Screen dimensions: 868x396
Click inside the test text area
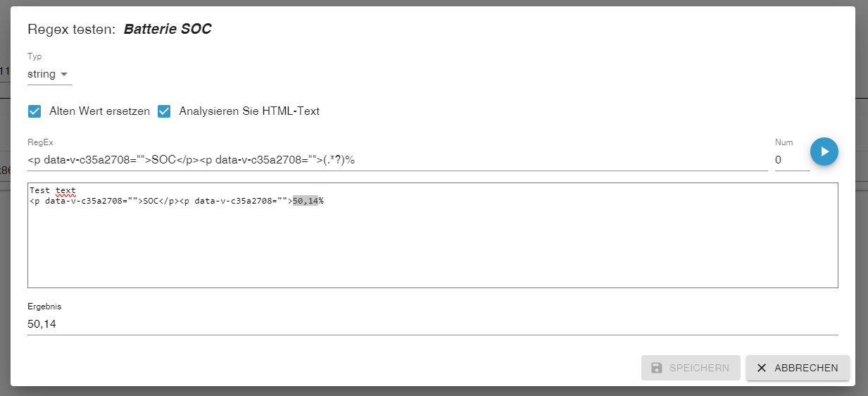[x=433, y=235]
